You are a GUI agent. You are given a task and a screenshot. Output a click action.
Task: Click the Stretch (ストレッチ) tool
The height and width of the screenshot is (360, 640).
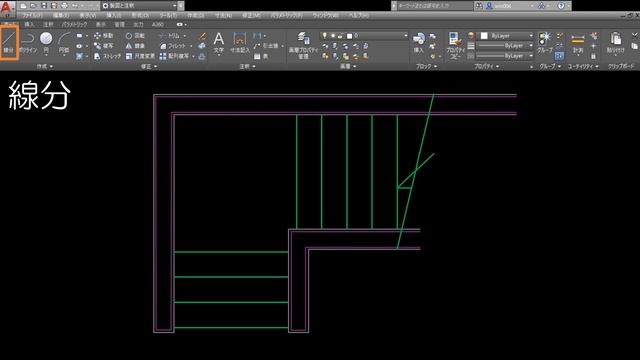click(x=108, y=56)
